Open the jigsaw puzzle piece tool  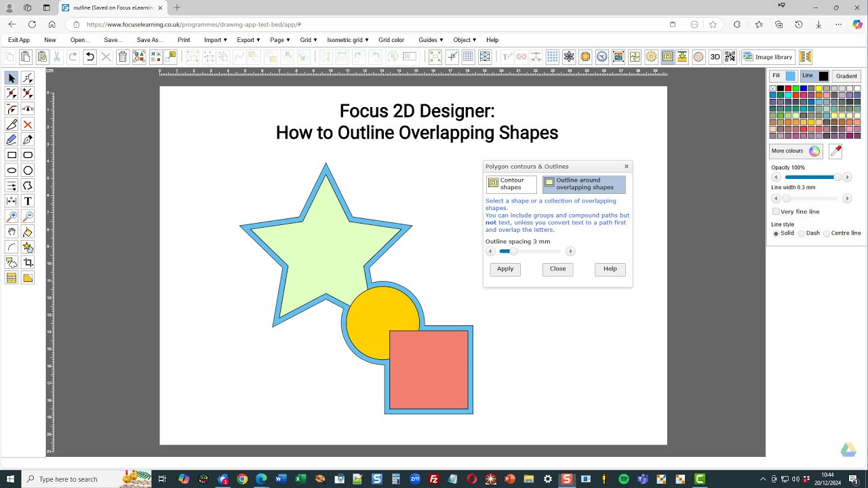coord(634,57)
